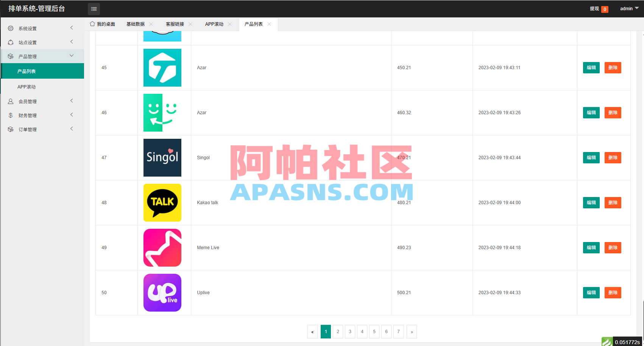Viewport: 644px width, 346px height.
Task: Select 产品列表 in the sidebar
Action: [x=43, y=71]
